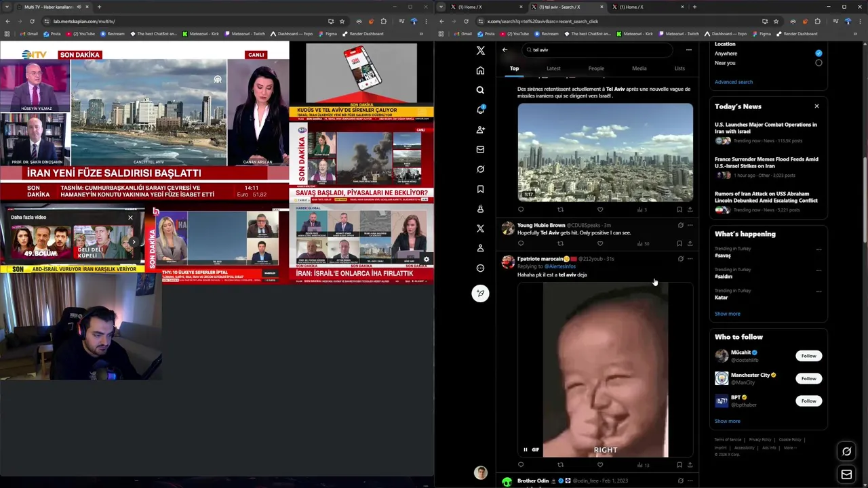Switch to Latest search tab

553,68
